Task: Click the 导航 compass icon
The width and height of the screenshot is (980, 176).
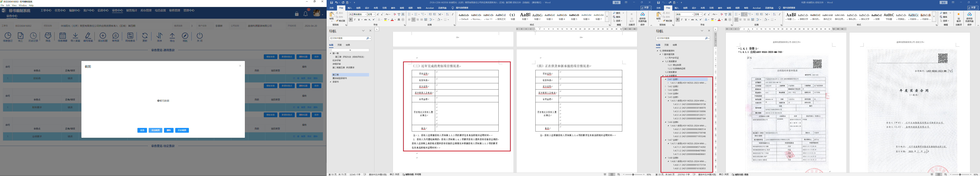Action: 185,37
